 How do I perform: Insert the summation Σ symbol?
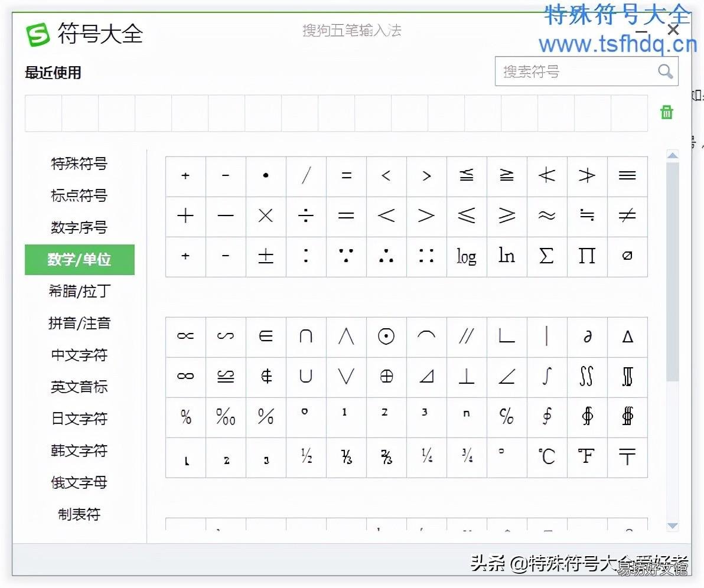click(x=547, y=256)
